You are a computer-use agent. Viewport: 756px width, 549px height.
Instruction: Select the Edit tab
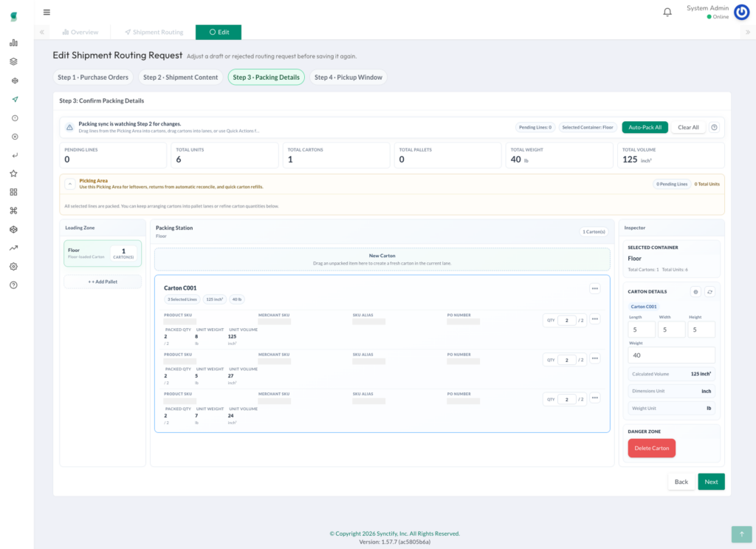pyautogui.click(x=219, y=32)
